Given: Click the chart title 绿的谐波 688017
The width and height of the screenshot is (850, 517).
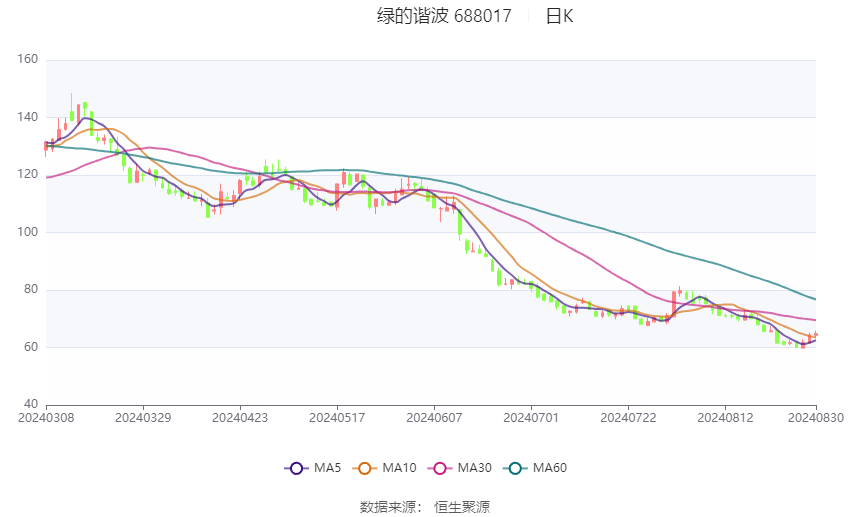Looking at the screenshot, I should pyautogui.click(x=444, y=16).
